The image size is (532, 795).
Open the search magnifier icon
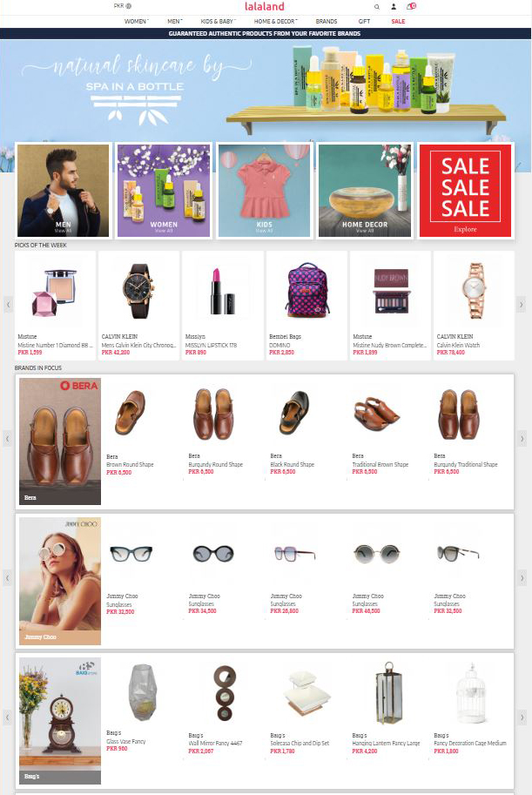pos(377,7)
